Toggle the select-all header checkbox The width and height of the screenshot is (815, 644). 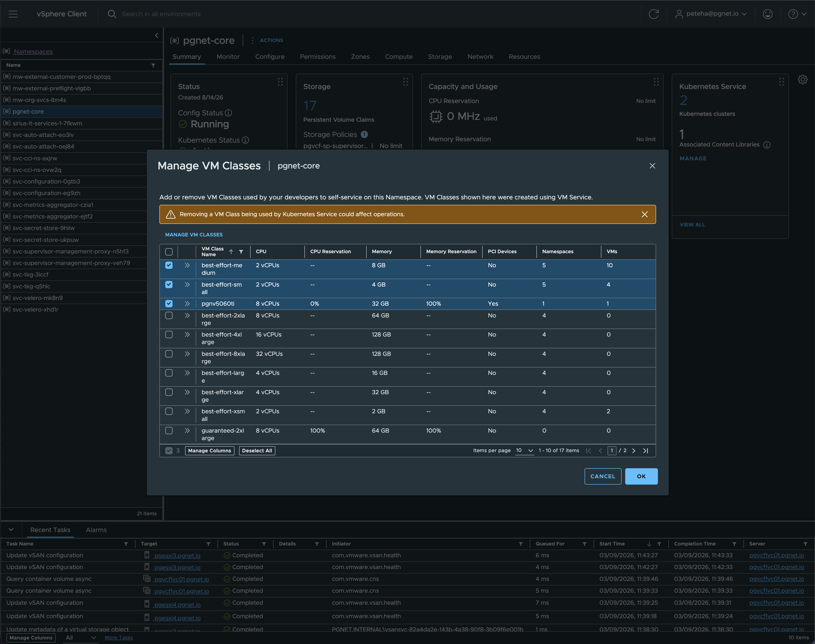[169, 252]
